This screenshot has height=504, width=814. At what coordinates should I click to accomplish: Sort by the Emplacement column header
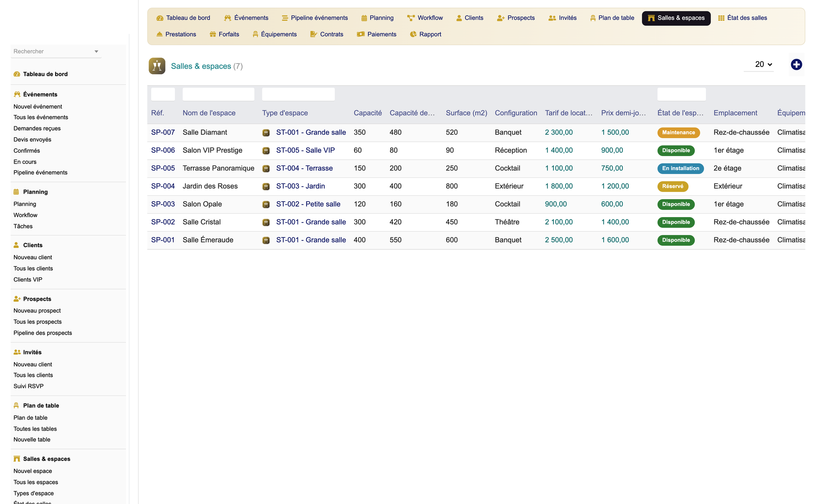(x=735, y=113)
